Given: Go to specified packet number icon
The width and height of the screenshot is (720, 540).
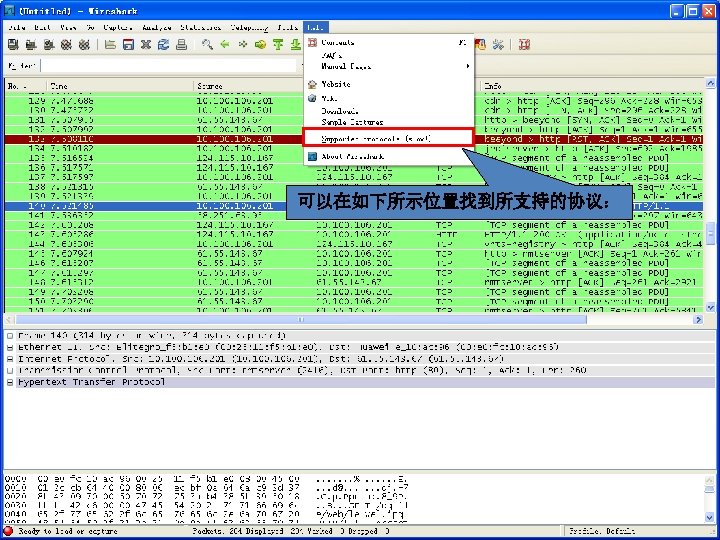Looking at the screenshot, I should pos(260,45).
